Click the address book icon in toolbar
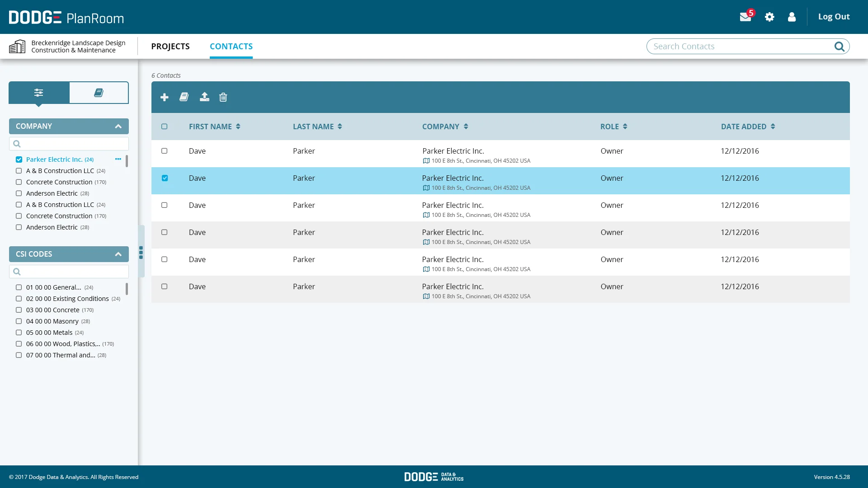This screenshot has width=868, height=488. [184, 97]
